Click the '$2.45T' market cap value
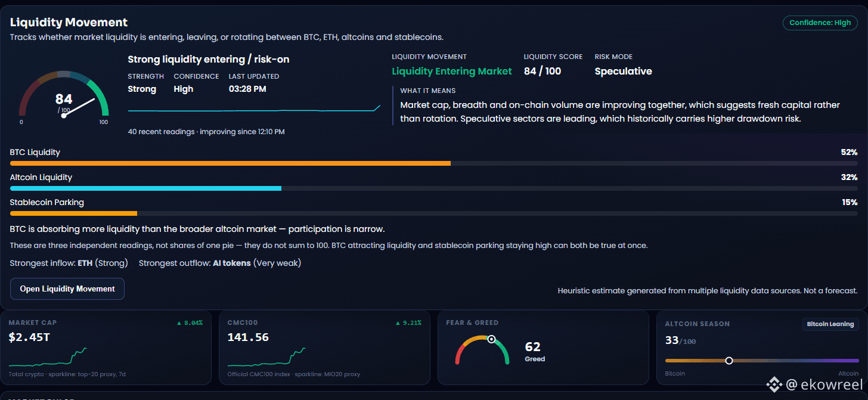This screenshot has width=868, height=400. pyautogui.click(x=29, y=337)
